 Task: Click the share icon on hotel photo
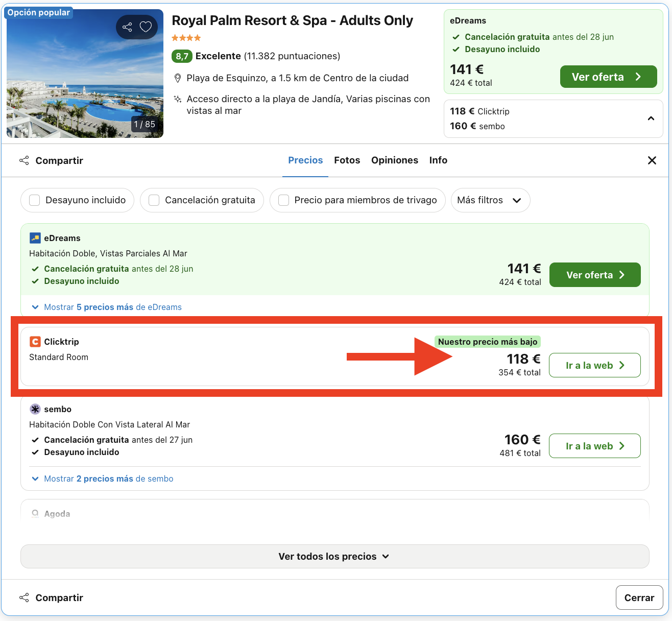[127, 27]
